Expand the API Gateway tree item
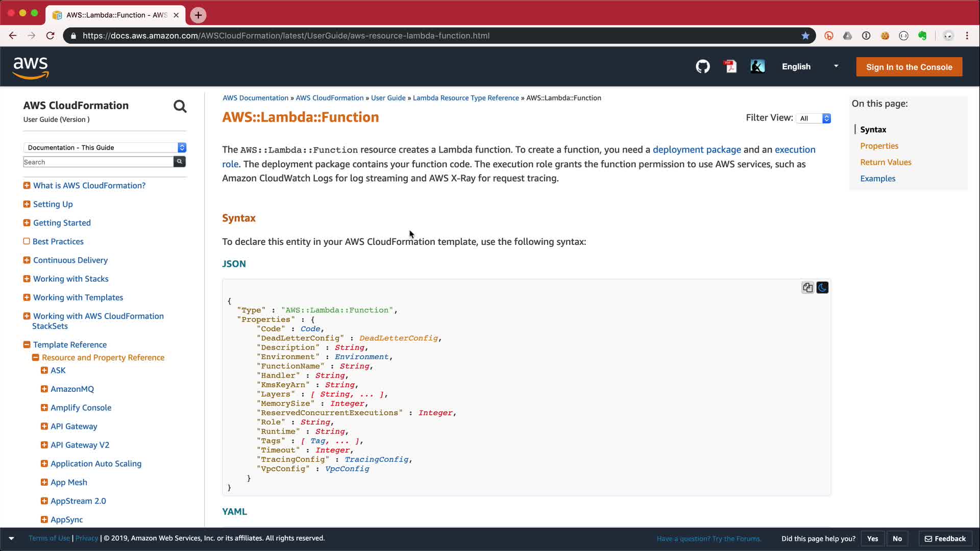Viewport: 980px width, 551px height. (x=44, y=427)
